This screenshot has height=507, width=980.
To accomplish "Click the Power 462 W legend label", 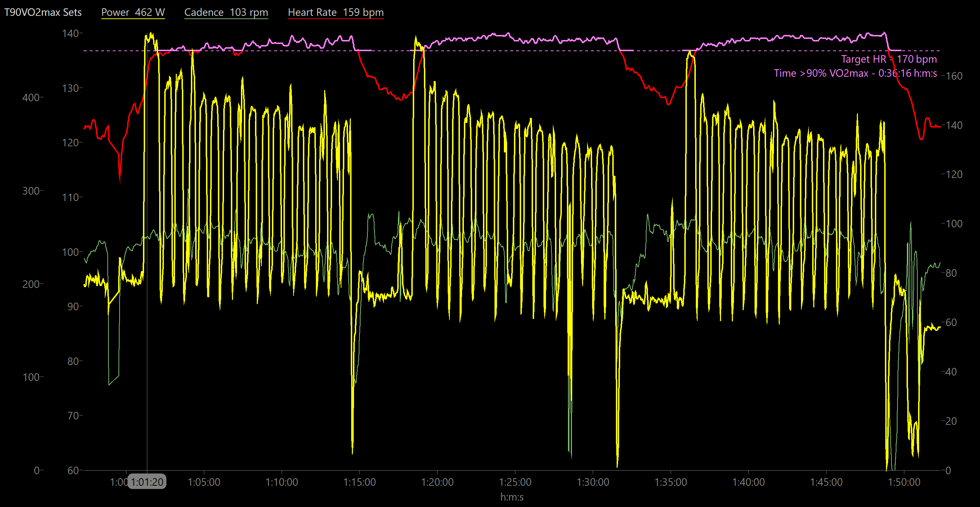I will 133,12.
